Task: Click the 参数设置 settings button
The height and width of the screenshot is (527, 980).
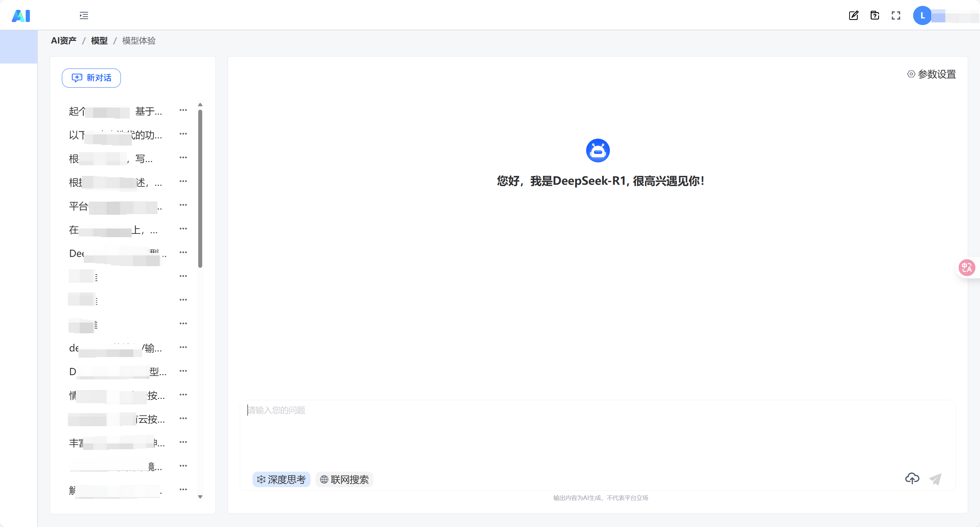Action: (x=932, y=74)
